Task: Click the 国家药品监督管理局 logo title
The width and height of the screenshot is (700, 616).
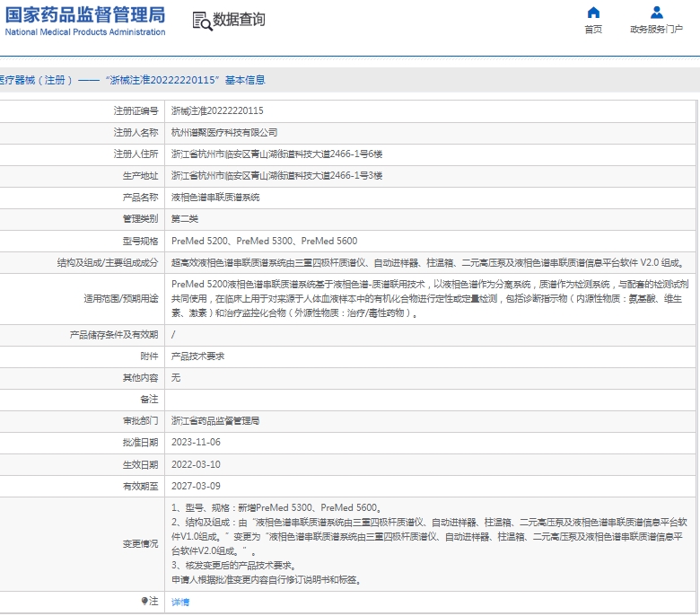Action: pos(85,14)
